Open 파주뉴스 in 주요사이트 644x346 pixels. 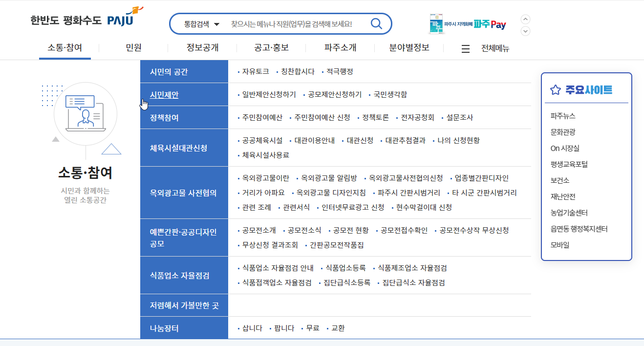(563, 116)
